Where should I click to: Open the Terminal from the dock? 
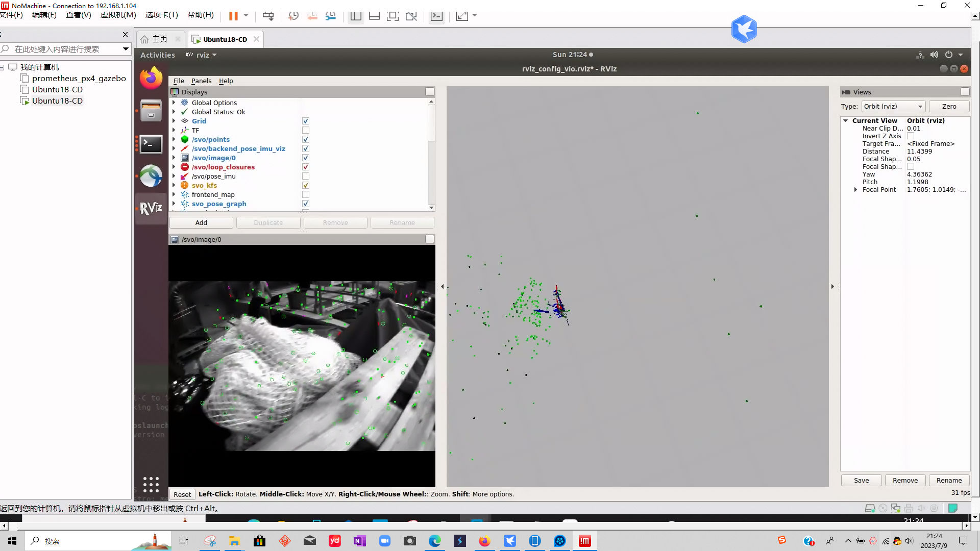point(151,144)
